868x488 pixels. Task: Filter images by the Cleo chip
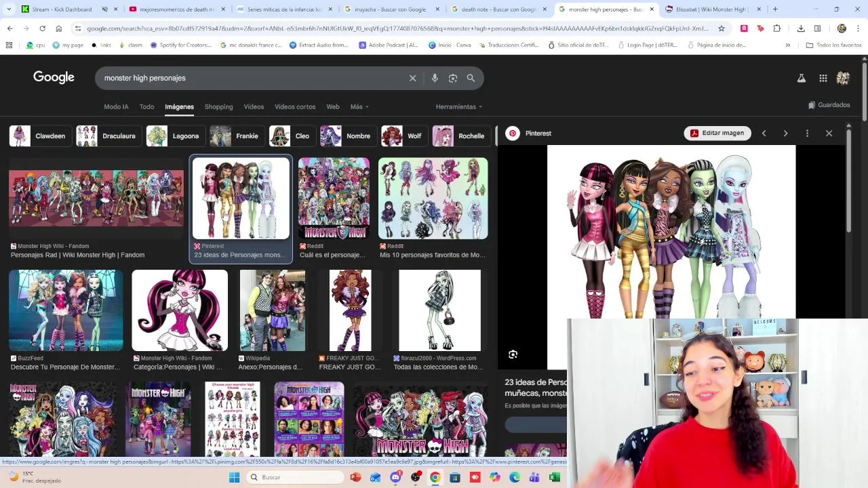point(292,136)
